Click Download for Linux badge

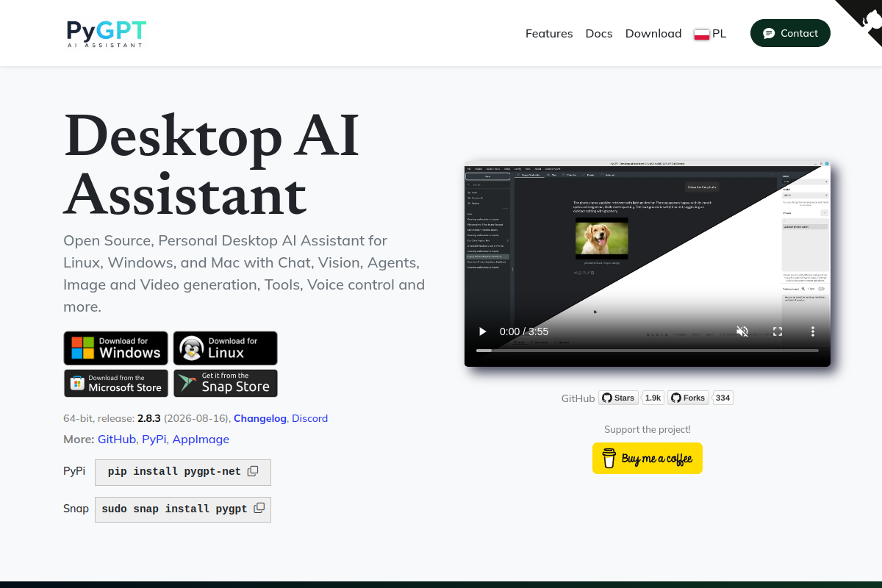click(226, 348)
